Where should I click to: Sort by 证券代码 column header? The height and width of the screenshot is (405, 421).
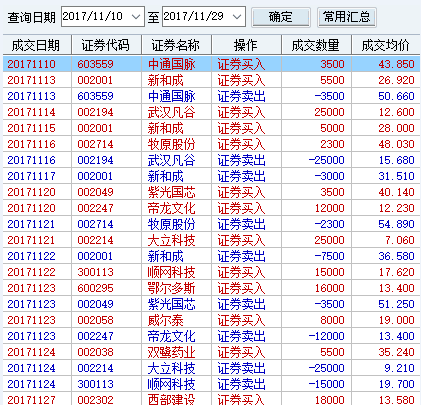105,45
